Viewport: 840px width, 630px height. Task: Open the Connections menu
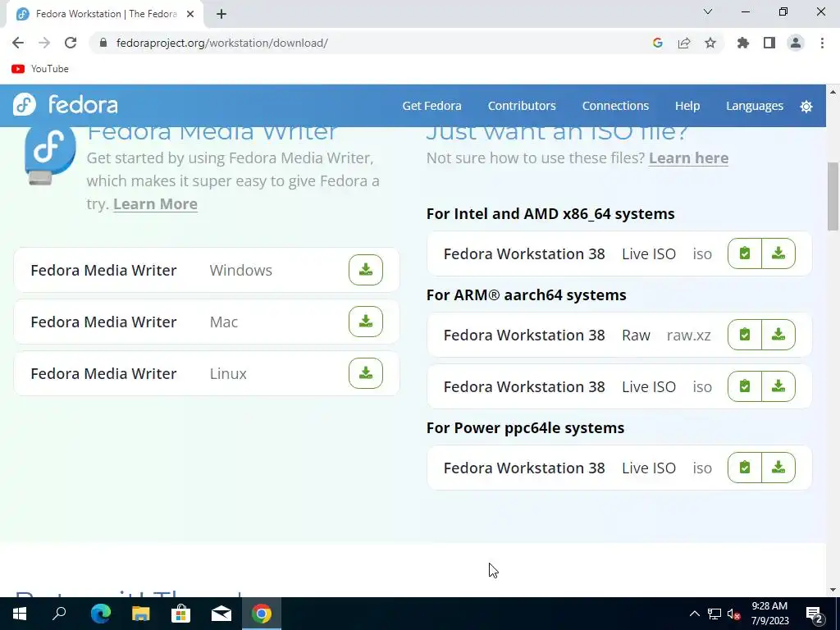[615, 106]
